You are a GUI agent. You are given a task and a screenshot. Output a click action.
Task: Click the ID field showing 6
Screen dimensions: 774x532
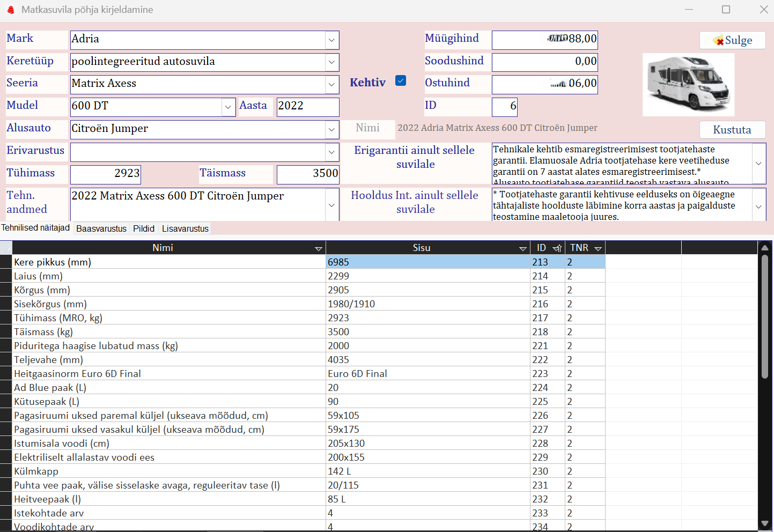(x=504, y=107)
